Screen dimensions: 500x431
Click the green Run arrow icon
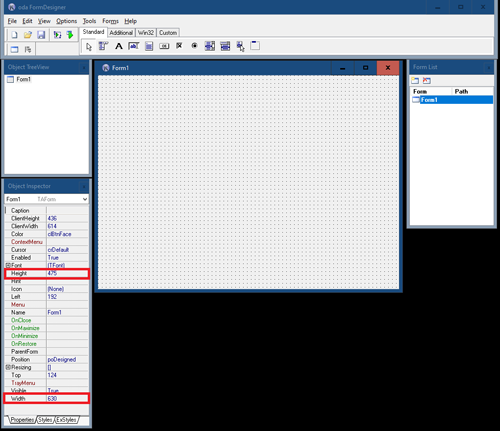click(x=70, y=35)
